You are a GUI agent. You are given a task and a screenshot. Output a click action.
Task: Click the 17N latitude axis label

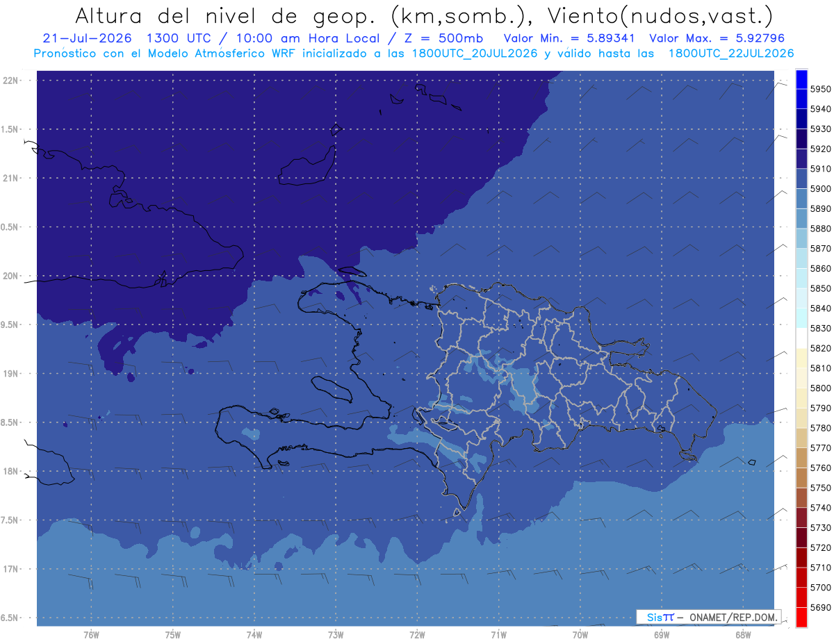(11, 569)
